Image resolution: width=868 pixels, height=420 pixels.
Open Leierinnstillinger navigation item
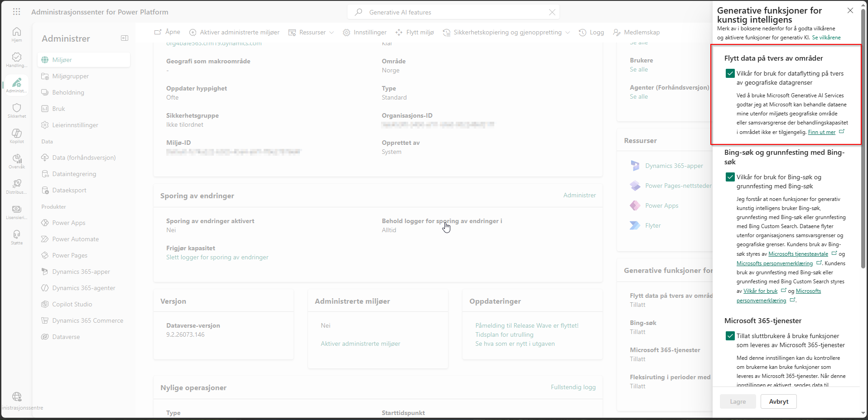(84, 125)
